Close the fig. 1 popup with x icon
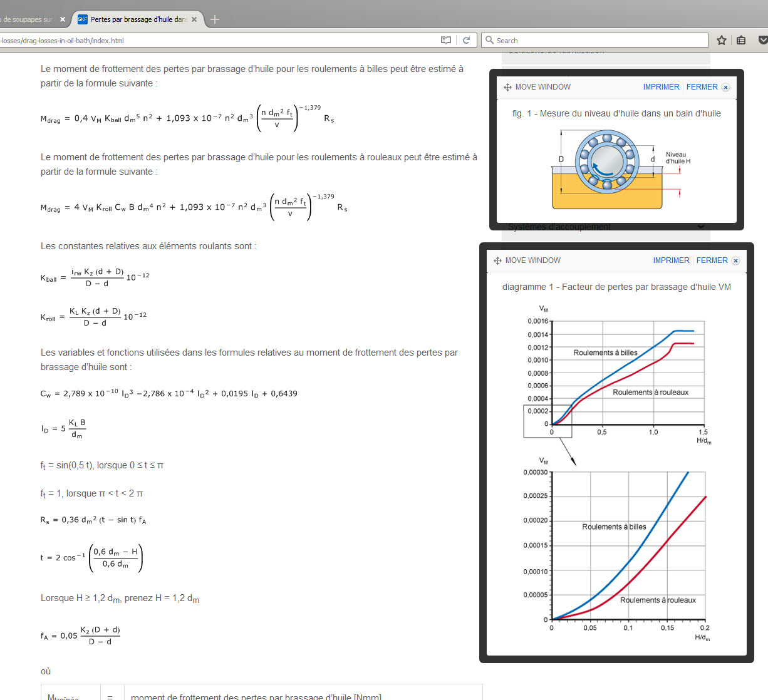This screenshot has height=700, width=768. click(x=725, y=88)
